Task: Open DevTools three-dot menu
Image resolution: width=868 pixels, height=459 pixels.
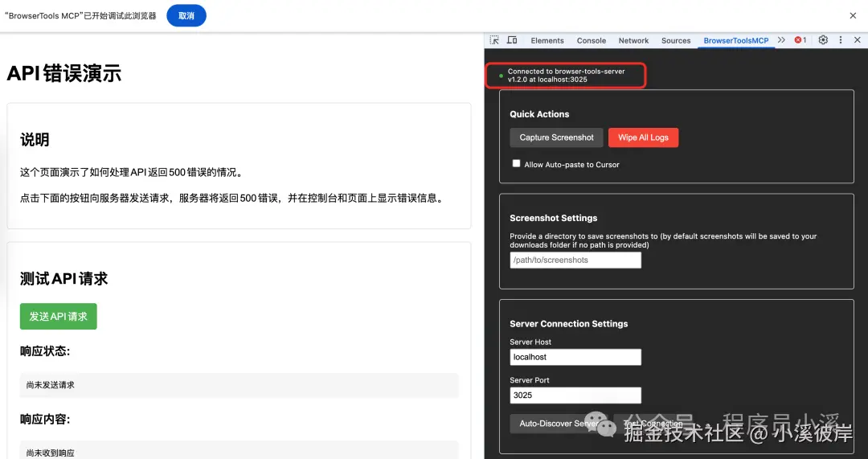Action: tap(841, 40)
